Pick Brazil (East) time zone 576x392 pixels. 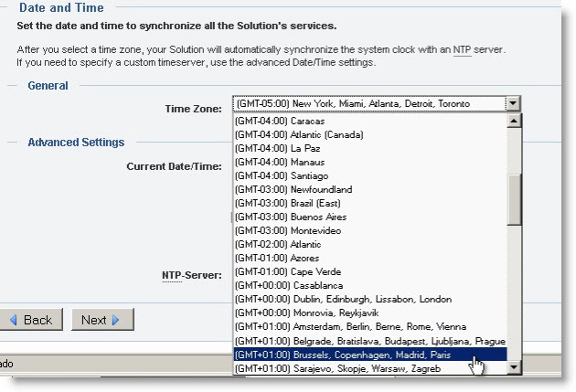pos(282,203)
